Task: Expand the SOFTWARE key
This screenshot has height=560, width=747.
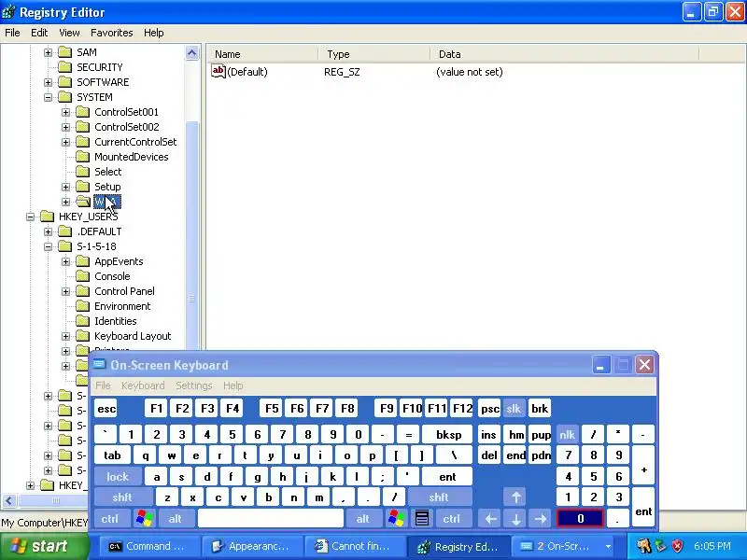Action: click(x=49, y=82)
